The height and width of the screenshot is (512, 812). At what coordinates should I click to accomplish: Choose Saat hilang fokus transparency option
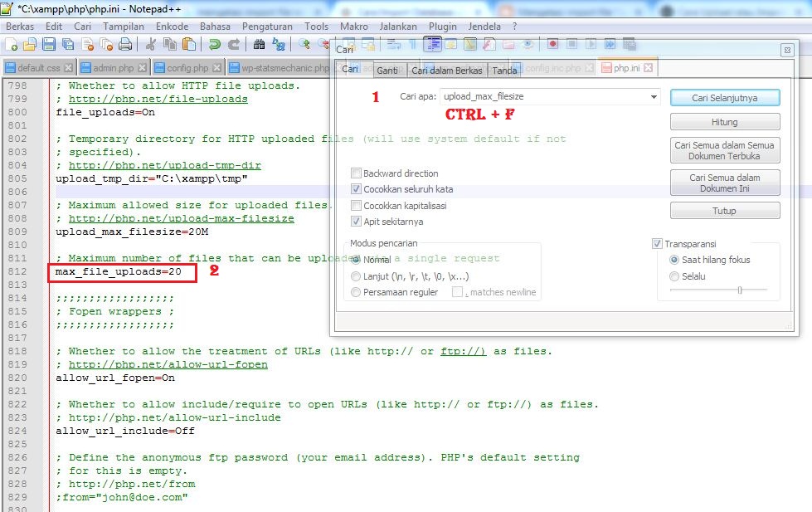coord(674,260)
